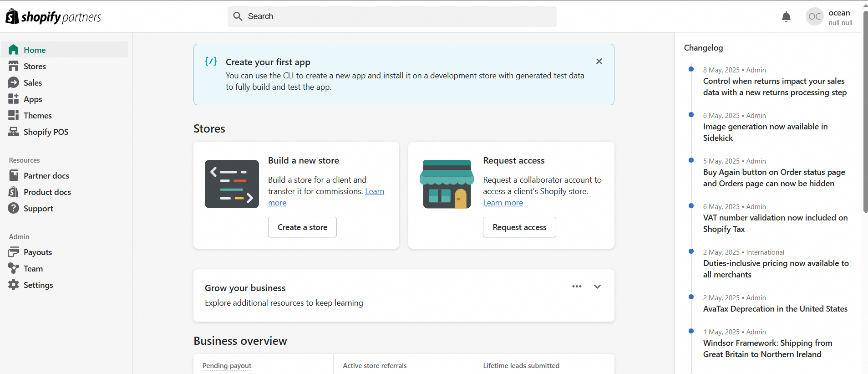Go to Home in the sidebar

point(64,50)
